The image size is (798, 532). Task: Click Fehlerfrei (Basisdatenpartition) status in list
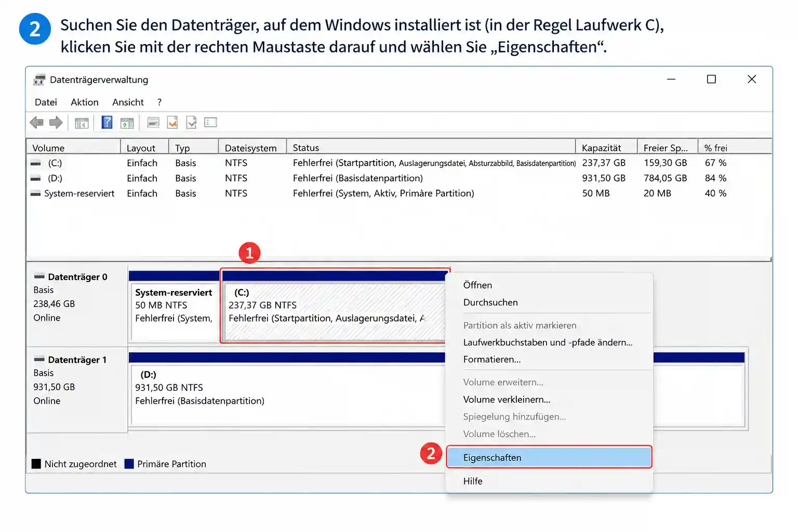point(358,178)
